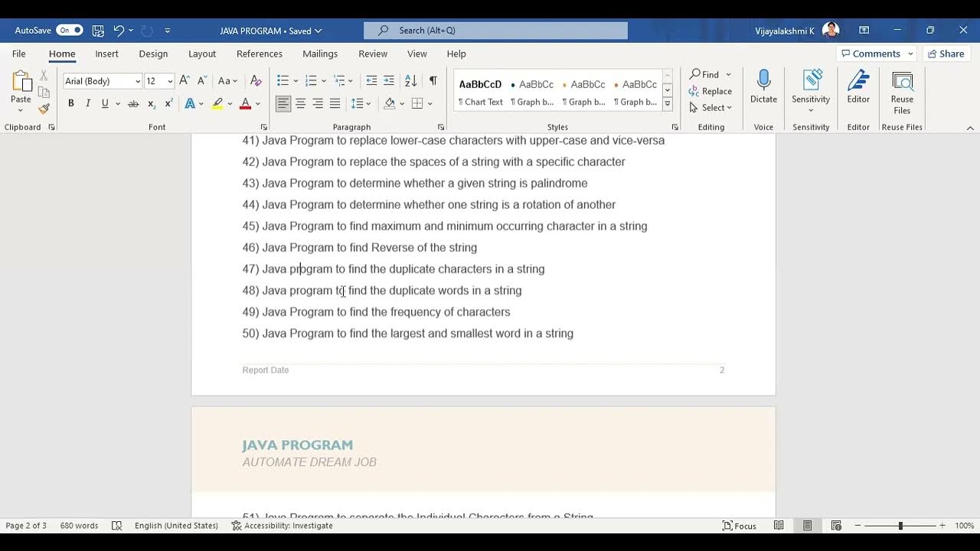This screenshot has width=980, height=551.
Task: Open Comments button
Action: [x=876, y=54]
